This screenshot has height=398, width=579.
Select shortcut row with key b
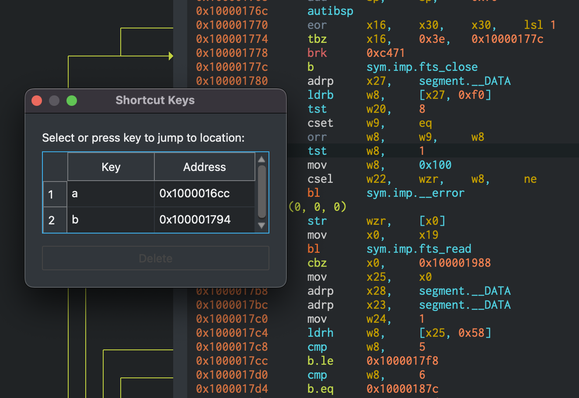click(x=149, y=220)
